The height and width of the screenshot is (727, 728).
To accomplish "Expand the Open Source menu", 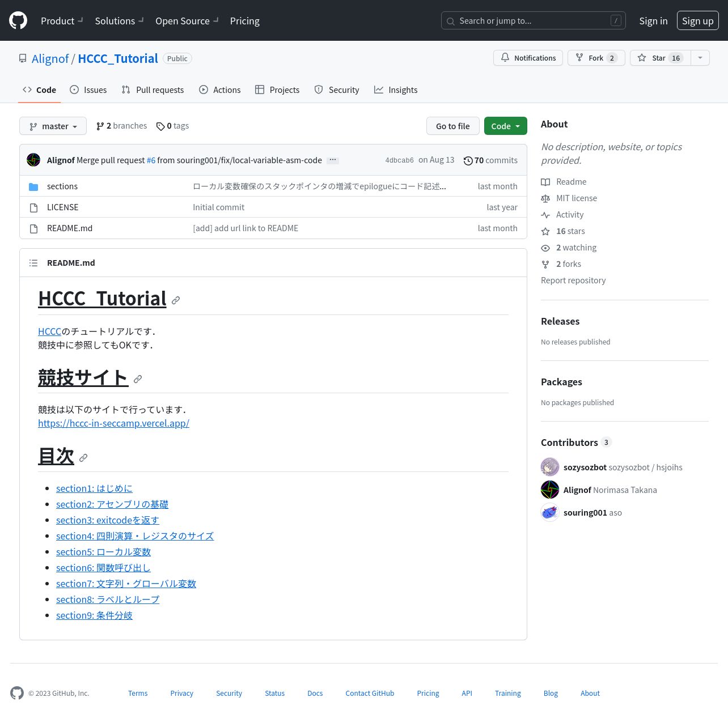I will tap(187, 21).
